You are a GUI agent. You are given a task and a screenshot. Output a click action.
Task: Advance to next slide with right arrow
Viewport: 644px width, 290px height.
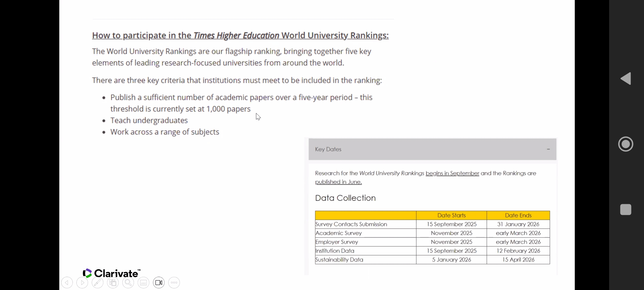coord(82,282)
